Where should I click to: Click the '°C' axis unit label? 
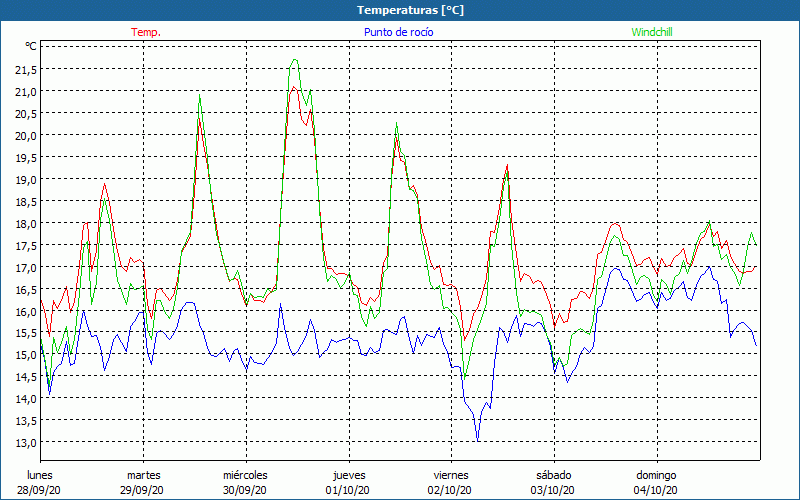[x=31, y=46]
